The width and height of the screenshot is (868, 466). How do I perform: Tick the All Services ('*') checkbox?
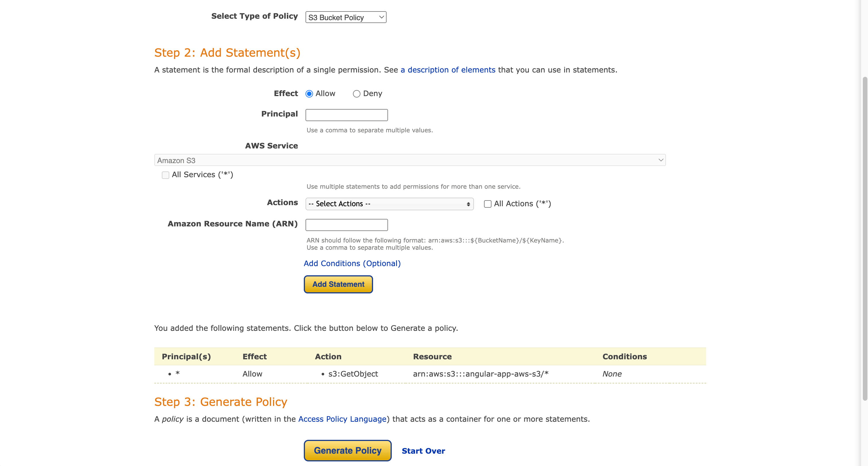(166, 175)
